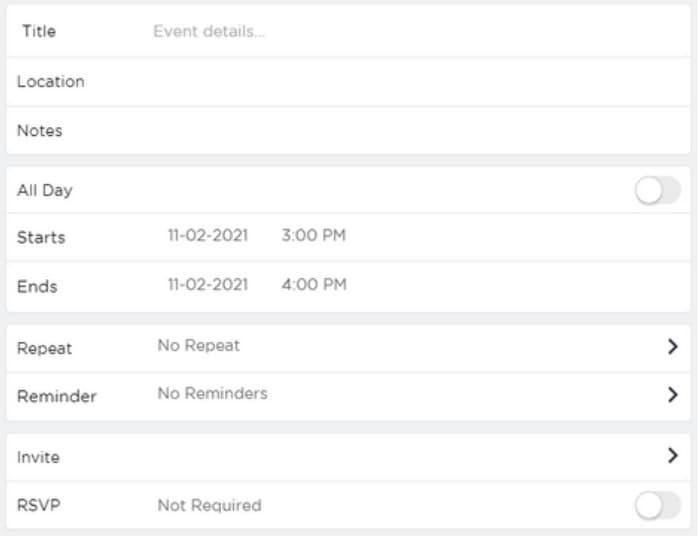Open Reminder options with the chevron
Viewport: 700px width, 538px height.
672,395
